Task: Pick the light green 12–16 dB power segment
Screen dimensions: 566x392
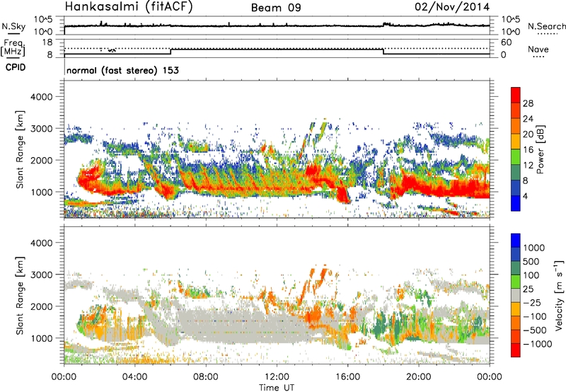Action: click(516, 157)
